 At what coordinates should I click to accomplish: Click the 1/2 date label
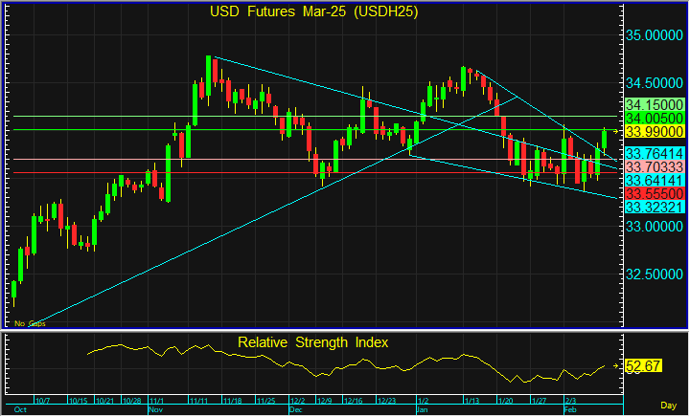click(423, 401)
